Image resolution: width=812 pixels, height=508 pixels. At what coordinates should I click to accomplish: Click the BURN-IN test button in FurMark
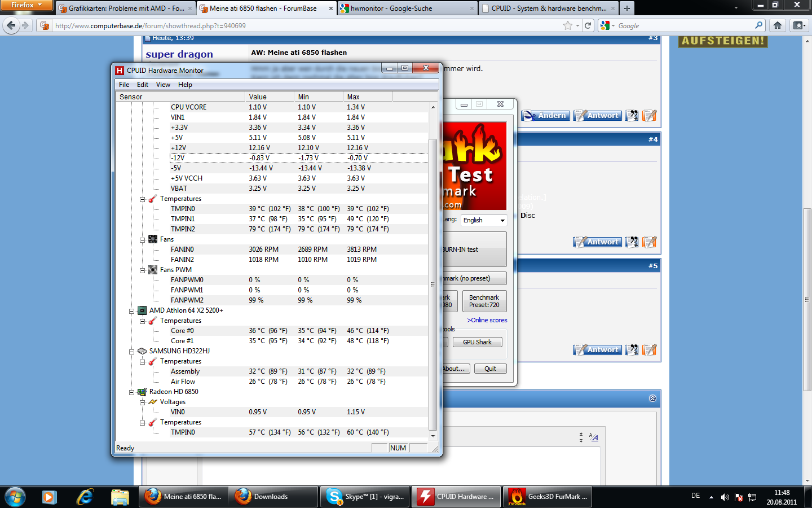click(474, 249)
